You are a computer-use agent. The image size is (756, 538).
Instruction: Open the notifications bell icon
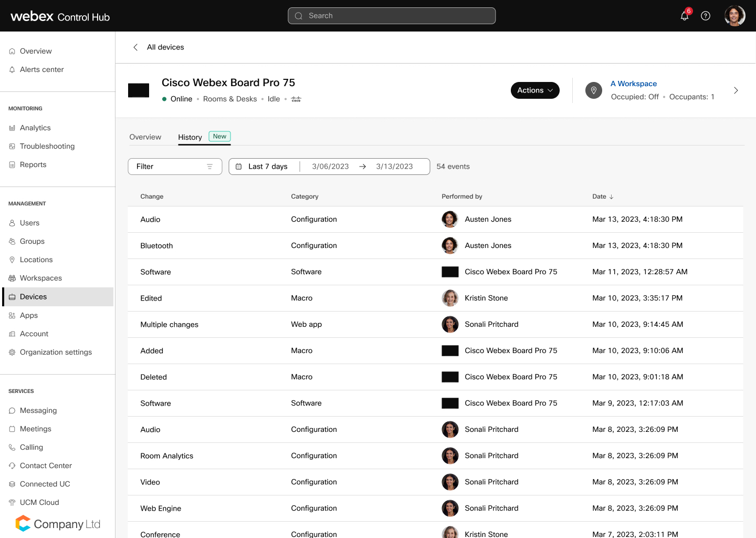pyautogui.click(x=685, y=16)
